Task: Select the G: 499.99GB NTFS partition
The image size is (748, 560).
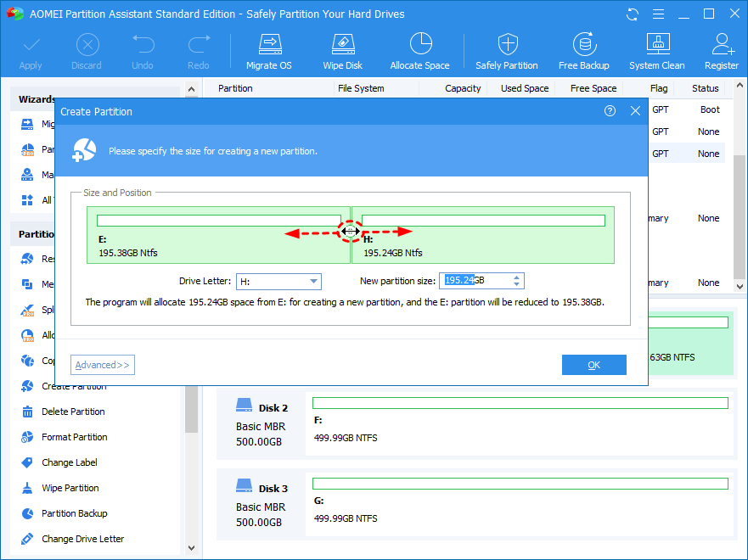Action: [520, 504]
